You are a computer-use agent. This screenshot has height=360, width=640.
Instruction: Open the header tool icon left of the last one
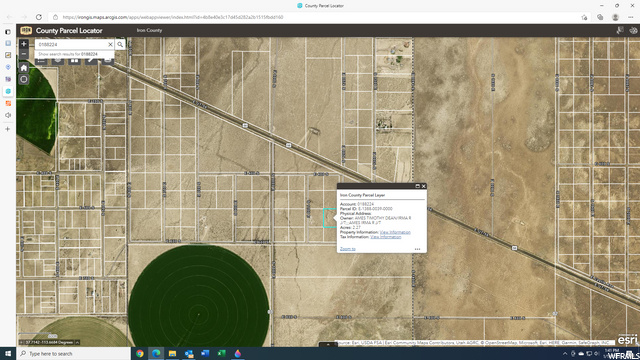[620, 31]
